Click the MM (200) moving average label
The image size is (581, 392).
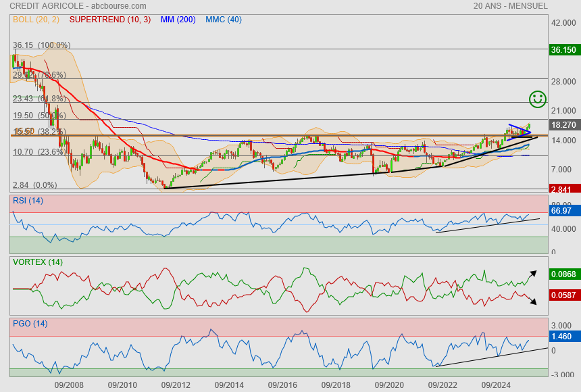(x=178, y=20)
